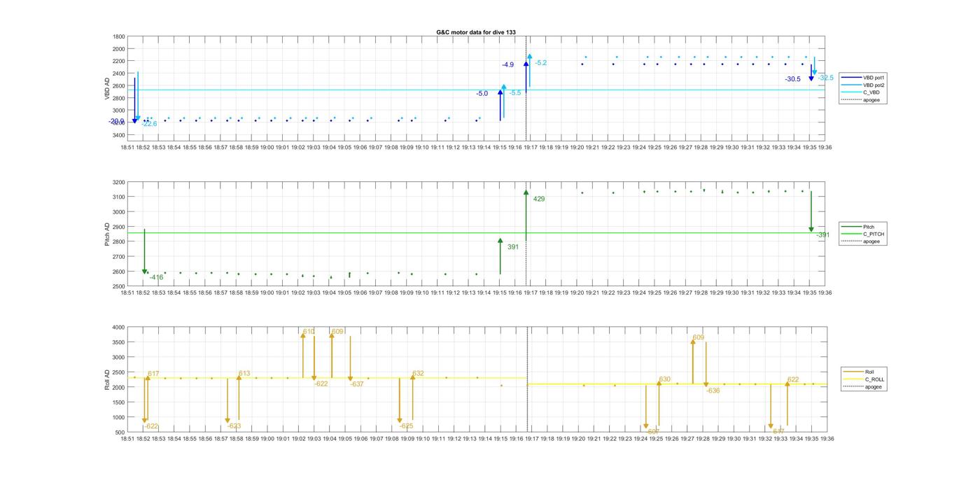Viewport: 980px width, 485px height.
Task: Click the '-5.2' VBD annotation
Action: 540,63
